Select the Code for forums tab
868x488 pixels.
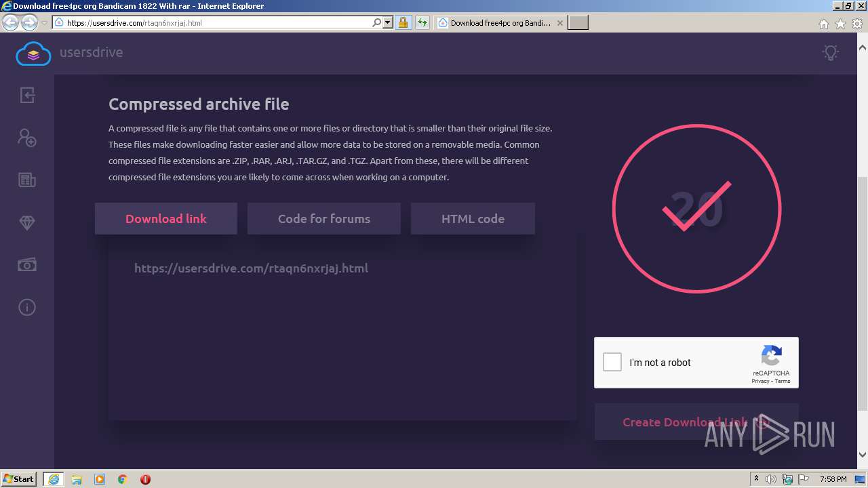point(324,219)
